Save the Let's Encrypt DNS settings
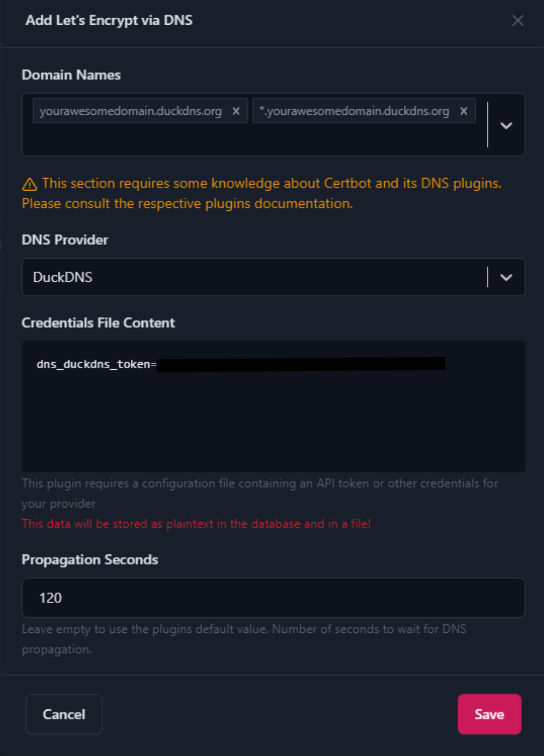 pyautogui.click(x=489, y=714)
